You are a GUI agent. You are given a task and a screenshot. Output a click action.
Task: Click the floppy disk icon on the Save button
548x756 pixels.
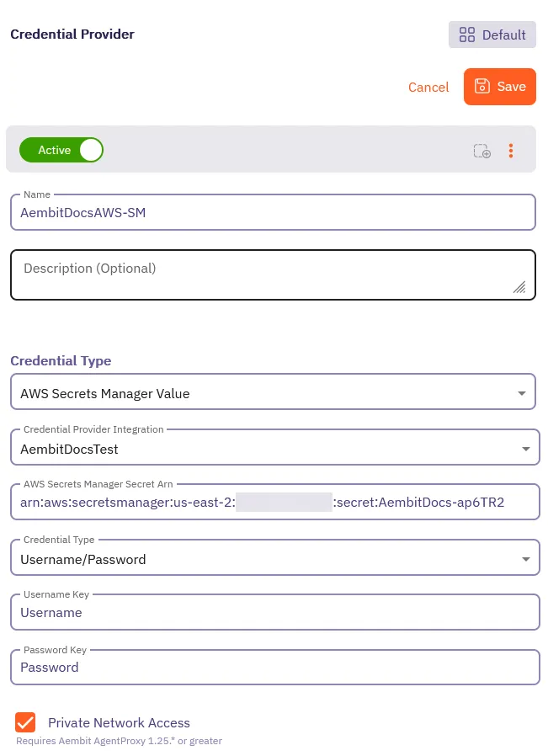481,86
